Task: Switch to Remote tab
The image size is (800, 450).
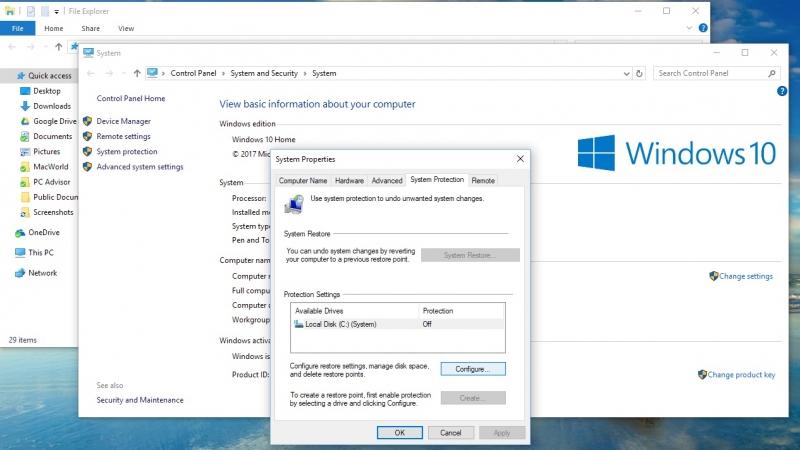Action: click(483, 181)
